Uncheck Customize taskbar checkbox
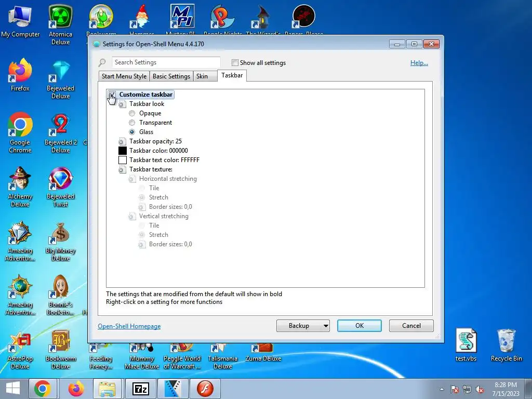532x399 pixels. click(112, 95)
